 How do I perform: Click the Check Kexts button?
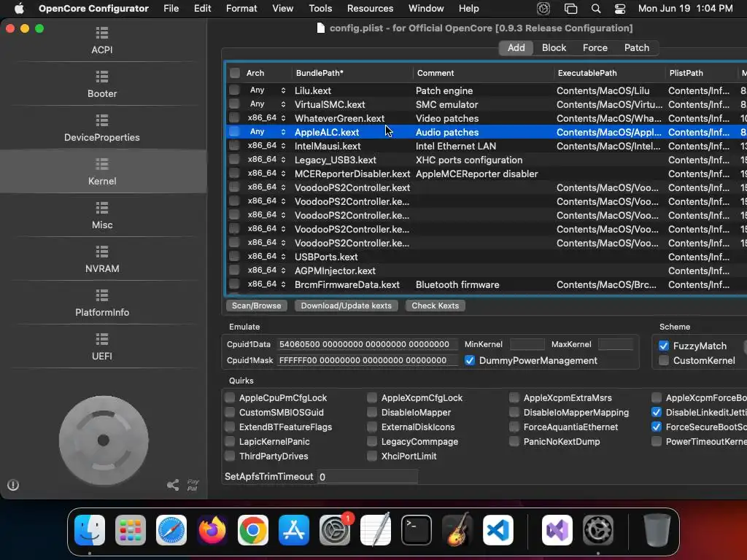pos(435,306)
